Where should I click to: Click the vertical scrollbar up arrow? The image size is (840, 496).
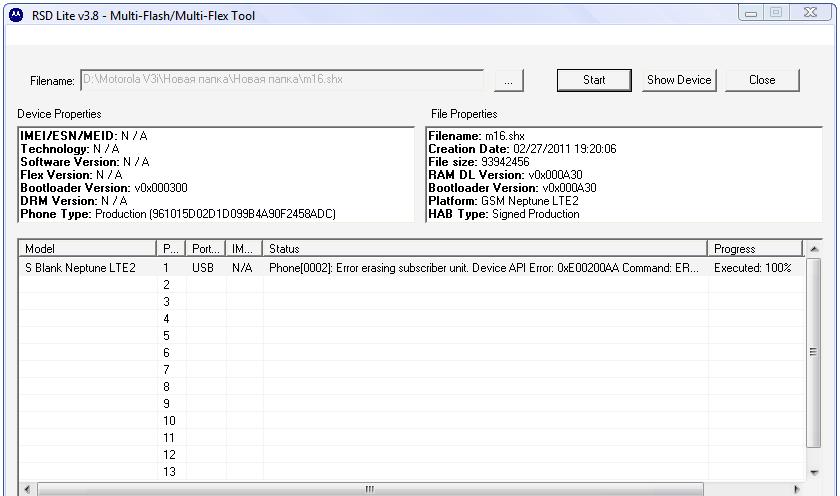(x=814, y=249)
